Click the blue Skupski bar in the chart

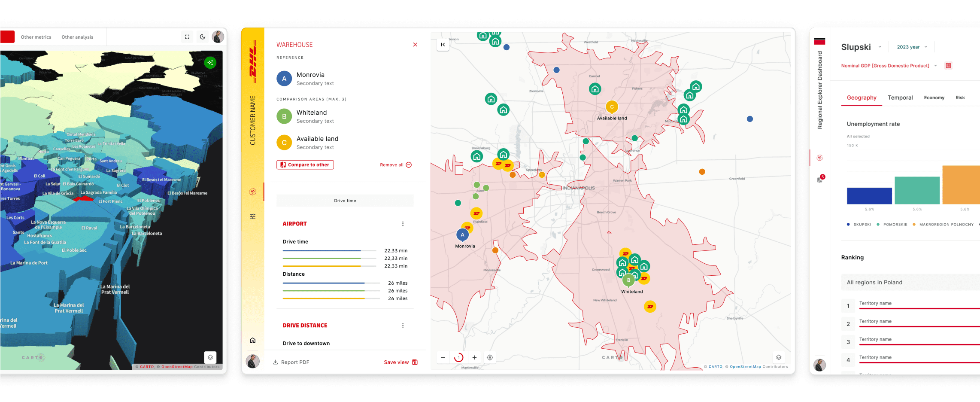pos(869,195)
